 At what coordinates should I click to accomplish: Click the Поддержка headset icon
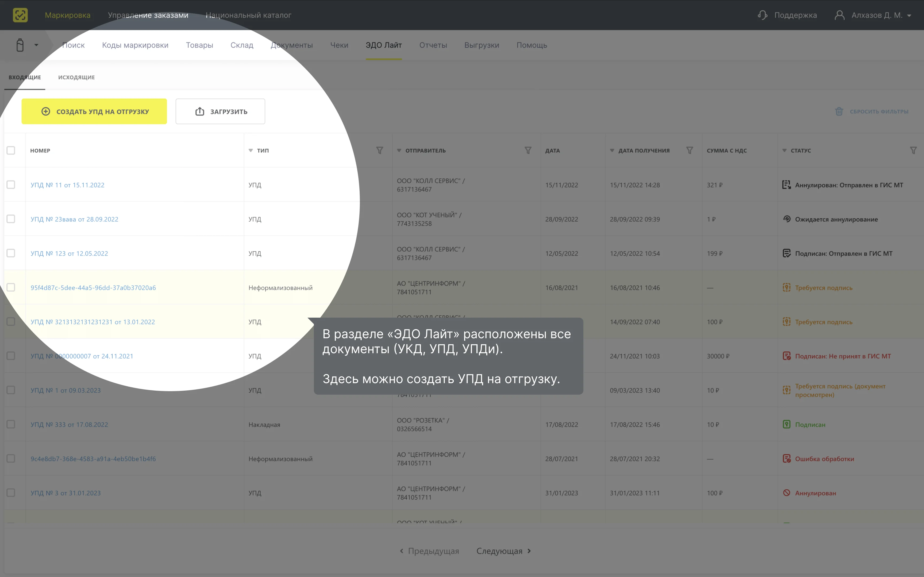point(762,15)
